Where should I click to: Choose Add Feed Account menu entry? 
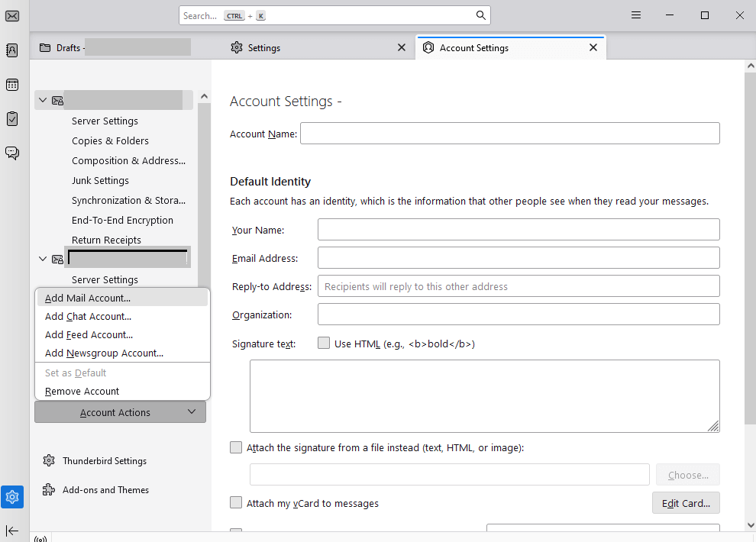[122, 335]
